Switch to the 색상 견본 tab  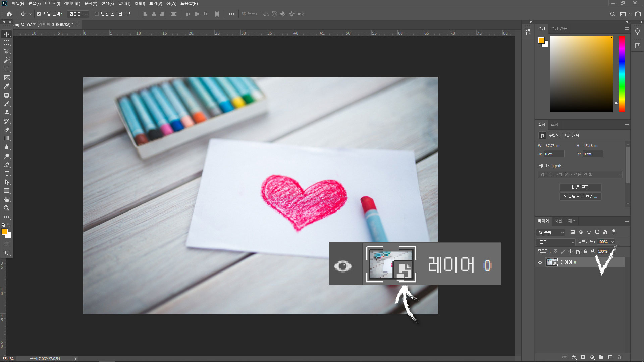559,28
